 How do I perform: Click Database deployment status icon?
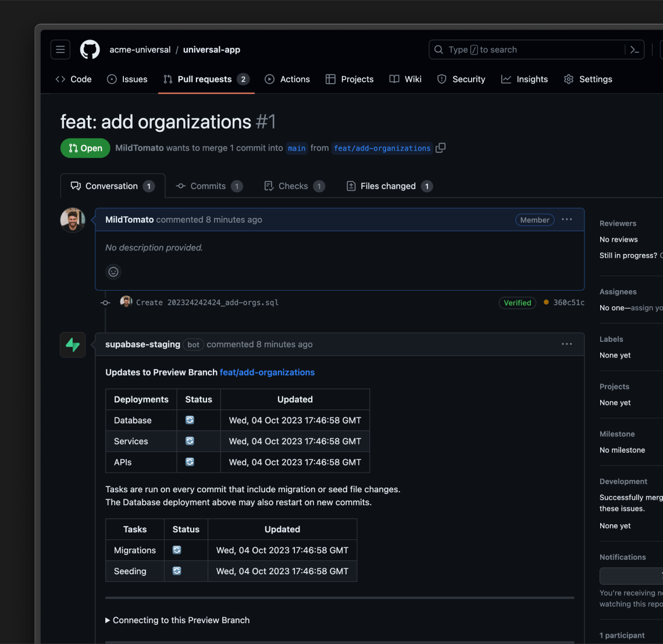coord(190,420)
